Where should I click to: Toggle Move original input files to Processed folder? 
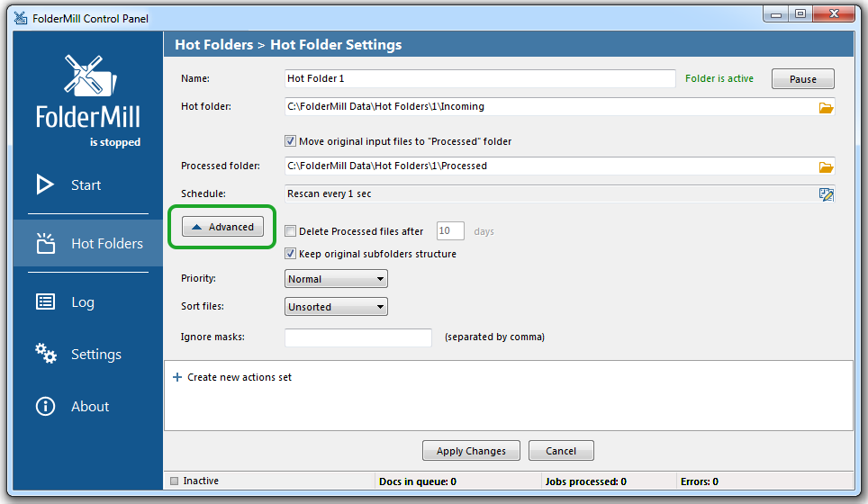(290, 141)
